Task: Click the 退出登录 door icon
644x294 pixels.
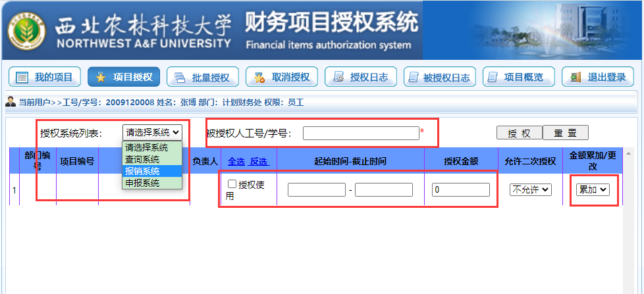Action: 576,77
